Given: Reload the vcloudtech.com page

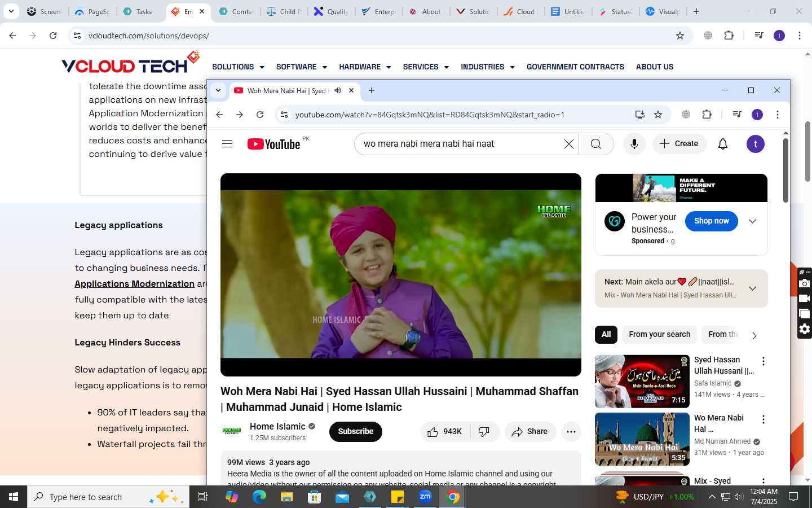Looking at the screenshot, I should pyautogui.click(x=53, y=36).
